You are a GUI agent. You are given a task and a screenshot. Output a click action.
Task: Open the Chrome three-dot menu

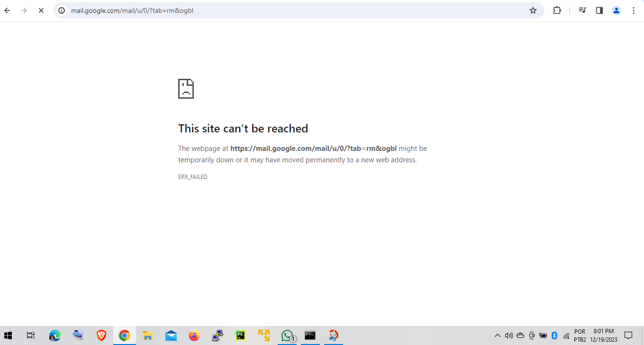(634, 10)
